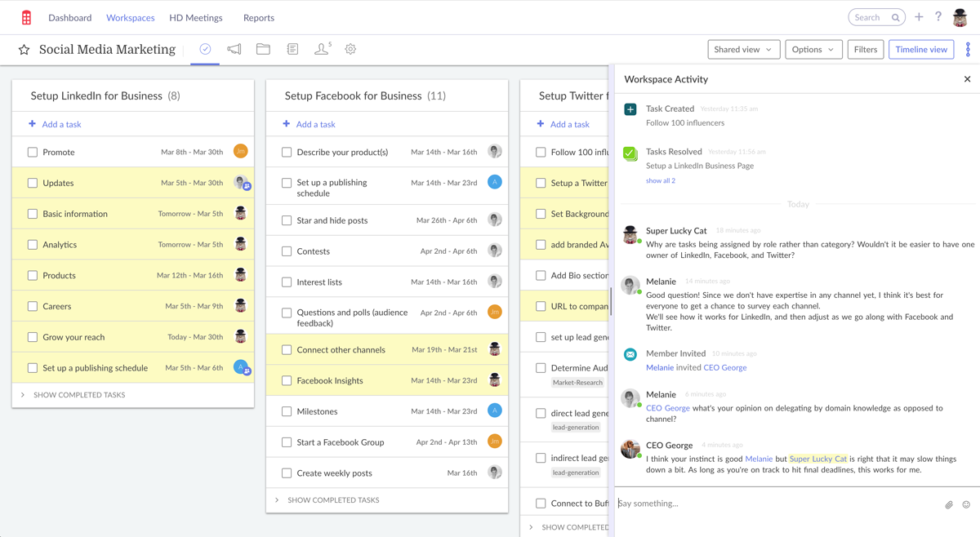Open the Options dropdown
Viewport: 980px width, 537px height.
(x=813, y=49)
